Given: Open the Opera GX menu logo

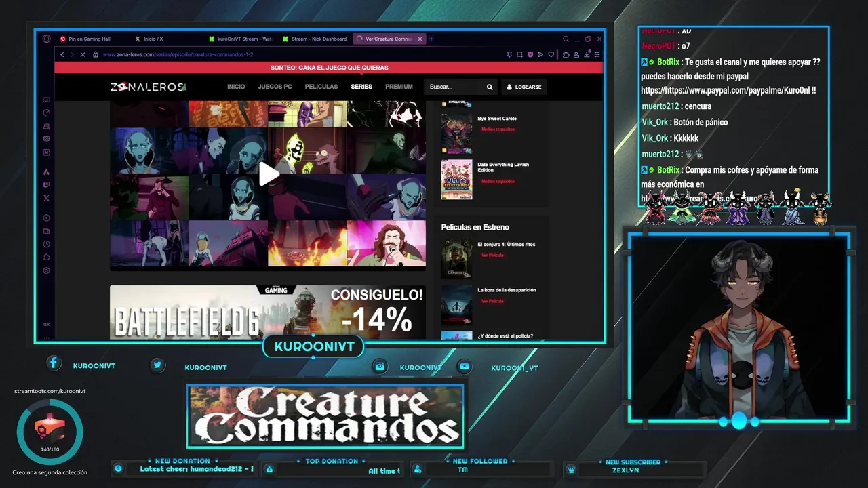Looking at the screenshot, I should click(46, 39).
